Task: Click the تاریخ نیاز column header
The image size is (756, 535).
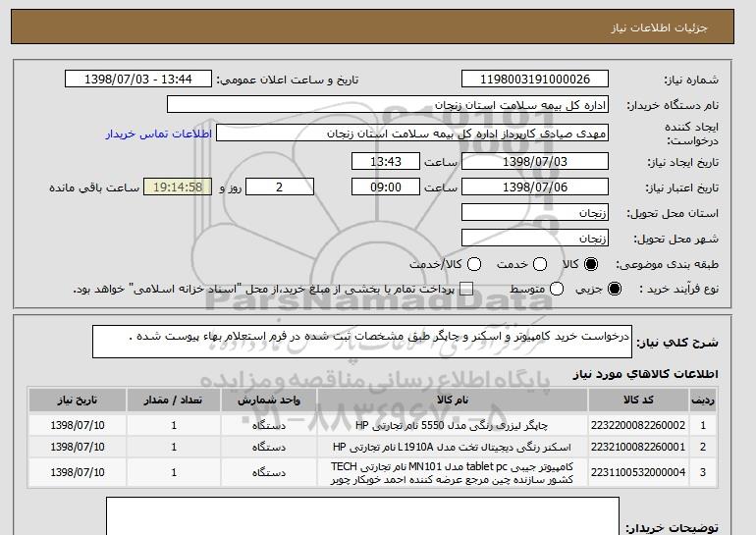Action: (x=78, y=401)
